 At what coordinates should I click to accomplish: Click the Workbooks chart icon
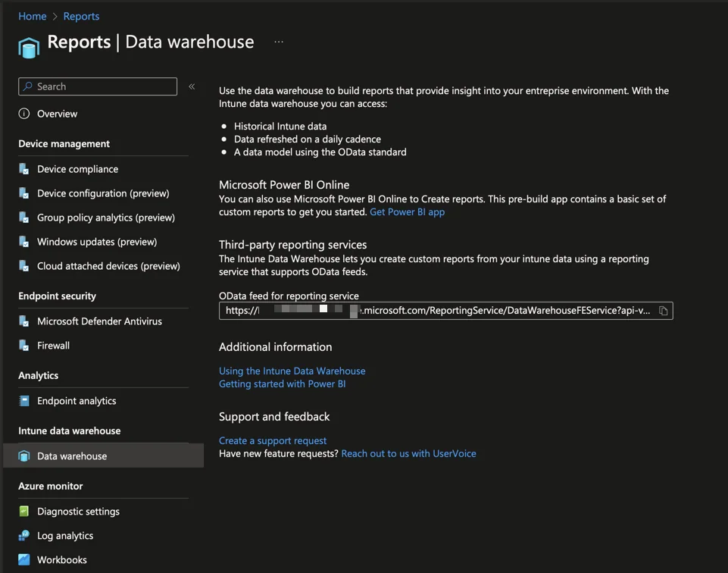click(x=24, y=559)
